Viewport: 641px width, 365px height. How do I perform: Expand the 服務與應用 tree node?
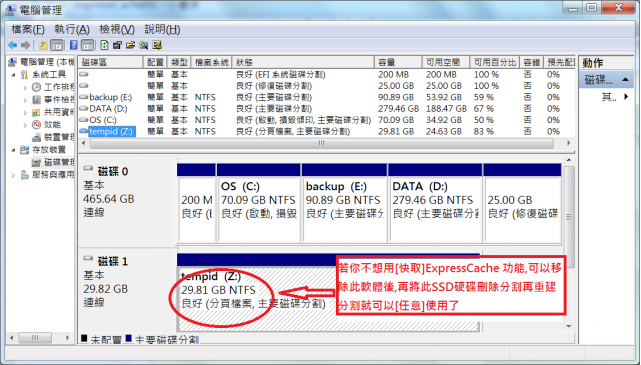[x=13, y=175]
